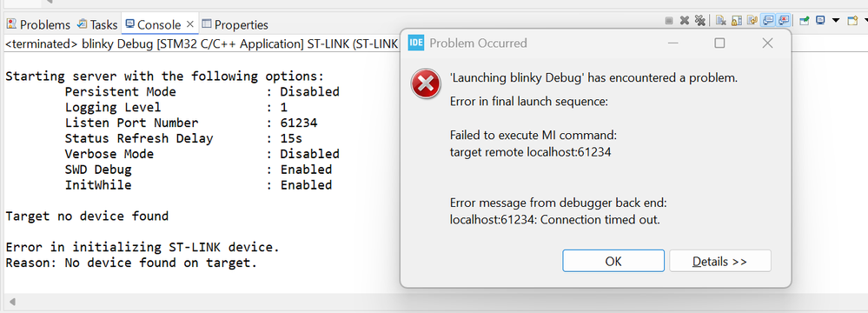The width and height of the screenshot is (868, 313).
Task: Click the Terminate stop icon in console toolbar
Action: (x=669, y=21)
